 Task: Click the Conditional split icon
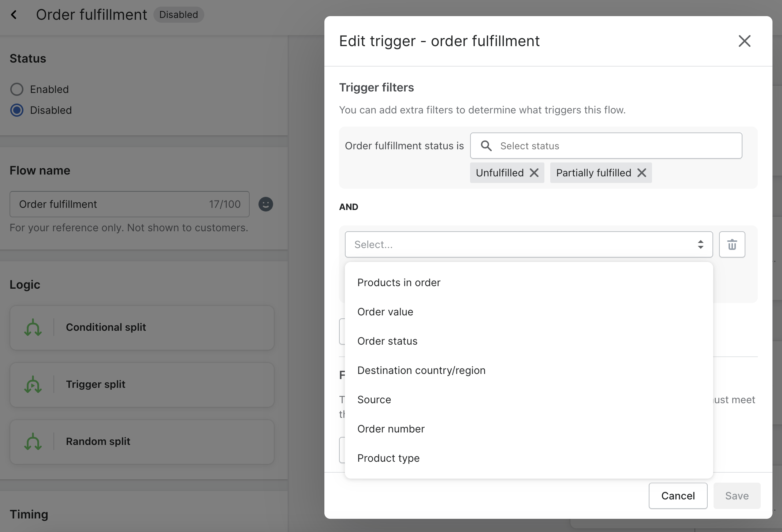pos(33,327)
